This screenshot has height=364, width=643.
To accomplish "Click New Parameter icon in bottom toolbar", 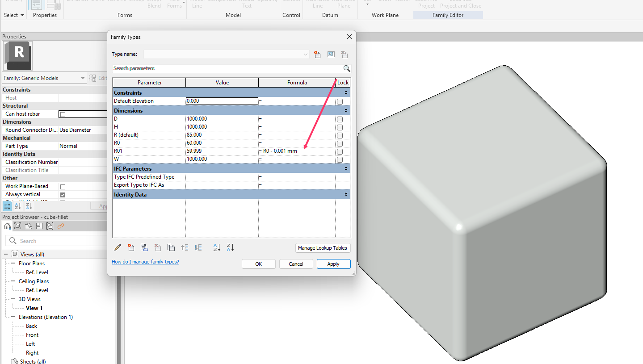I will pos(131,247).
